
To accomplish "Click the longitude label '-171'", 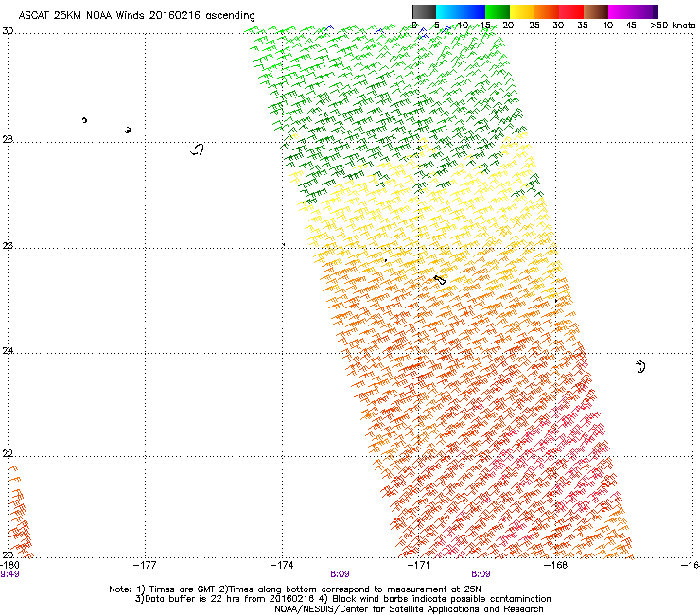I will pos(418,565).
